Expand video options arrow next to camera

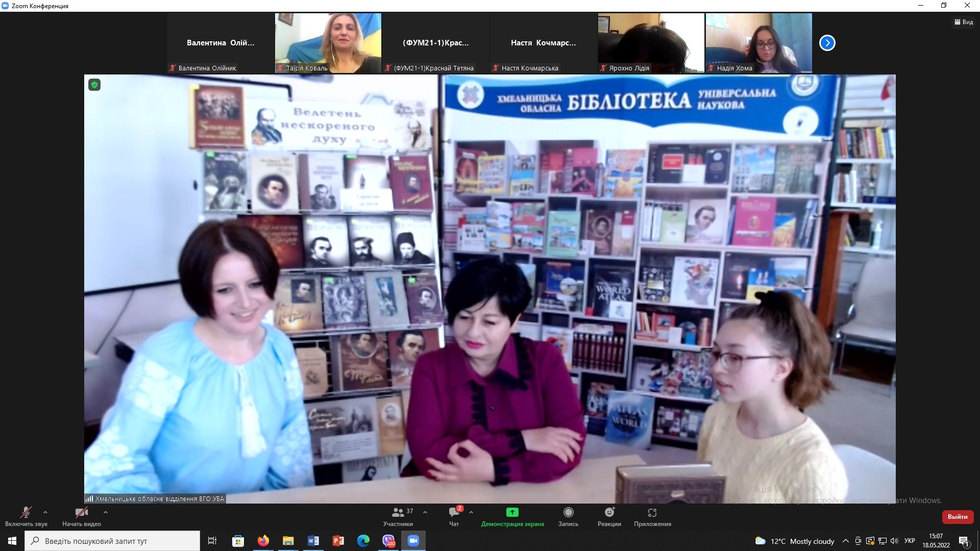[x=105, y=512]
